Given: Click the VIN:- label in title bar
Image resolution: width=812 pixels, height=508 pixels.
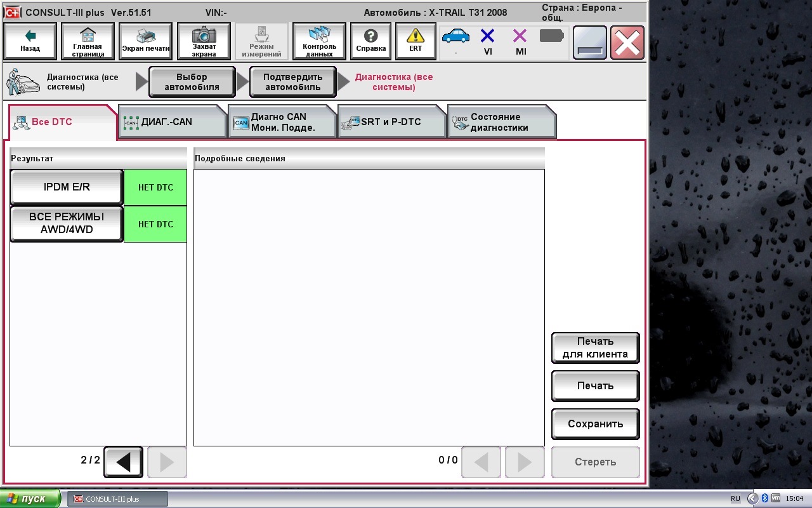Looking at the screenshot, I should coord(217,13).
